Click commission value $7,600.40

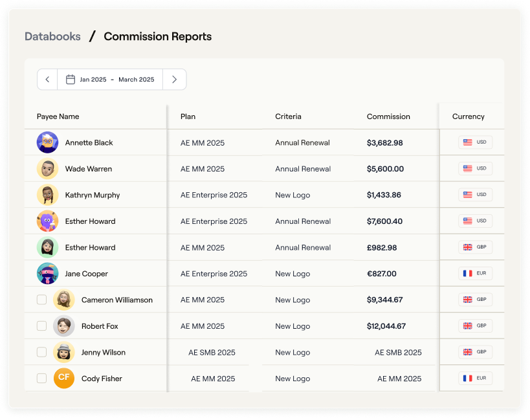(384, 221)
